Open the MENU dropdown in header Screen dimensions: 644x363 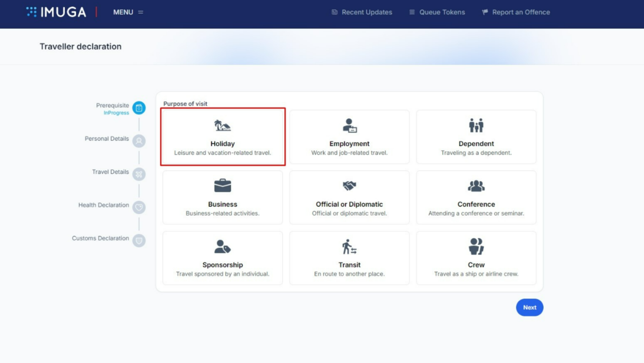pyautogui.click(x=128, y=12)
